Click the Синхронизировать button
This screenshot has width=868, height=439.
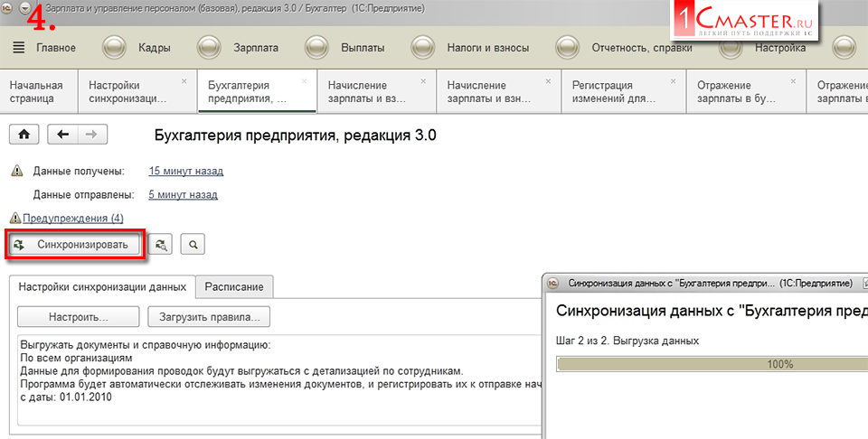[x=74, y=245]
